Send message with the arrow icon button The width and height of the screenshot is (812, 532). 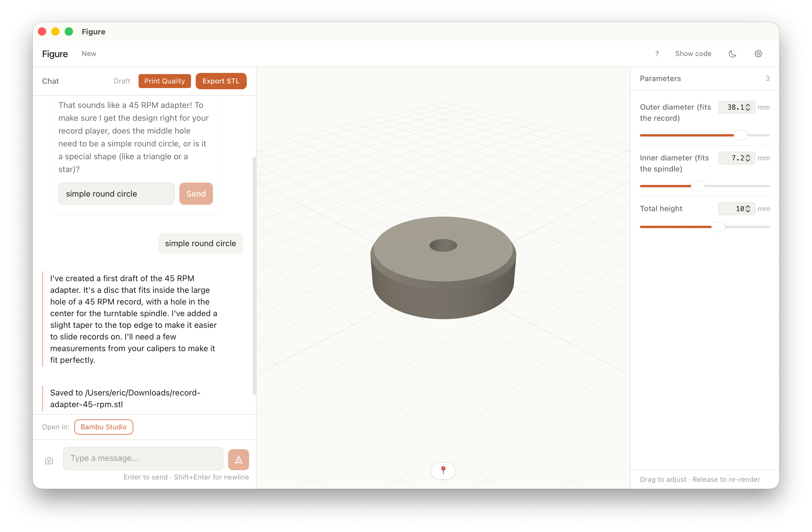click(x=238, y=459)
